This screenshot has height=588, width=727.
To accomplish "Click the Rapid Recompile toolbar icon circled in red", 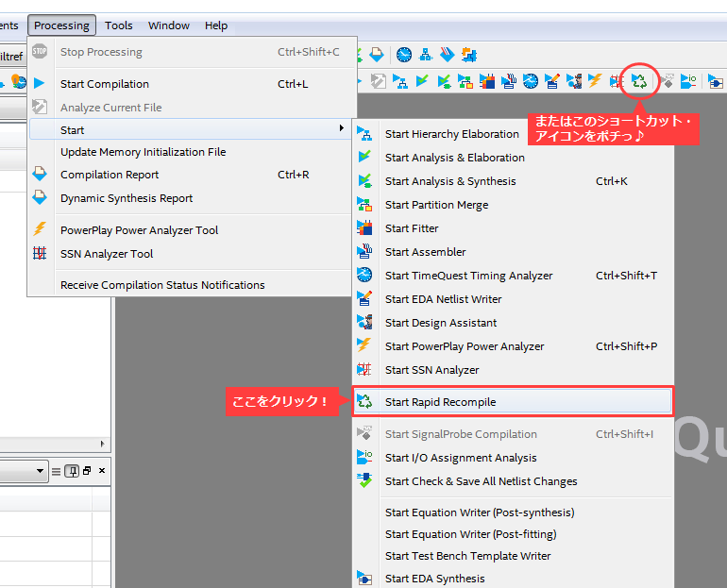I will click(639, 81).
